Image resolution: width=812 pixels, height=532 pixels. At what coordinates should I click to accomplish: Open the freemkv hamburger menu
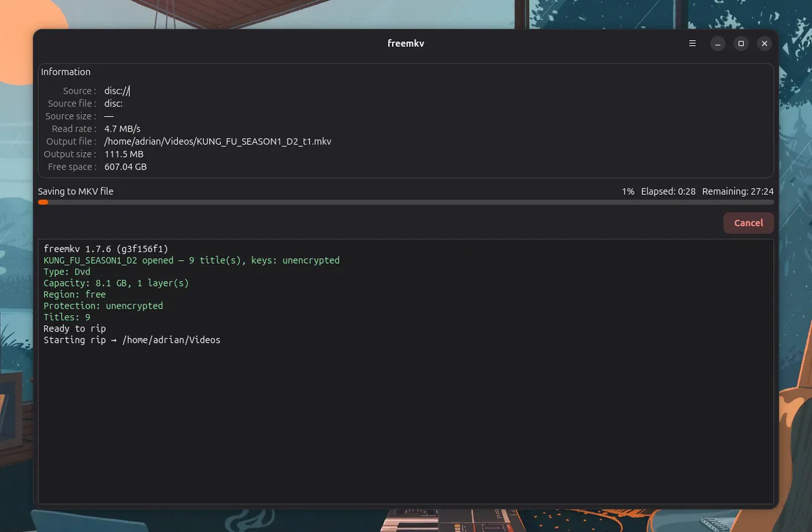point(692,44)
